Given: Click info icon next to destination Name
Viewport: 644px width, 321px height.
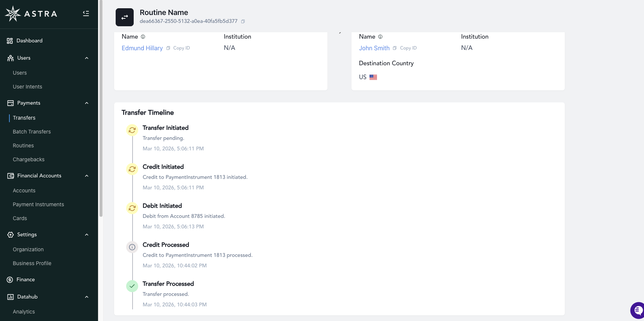Looking at the screenshot, I should tap(380, 37).
